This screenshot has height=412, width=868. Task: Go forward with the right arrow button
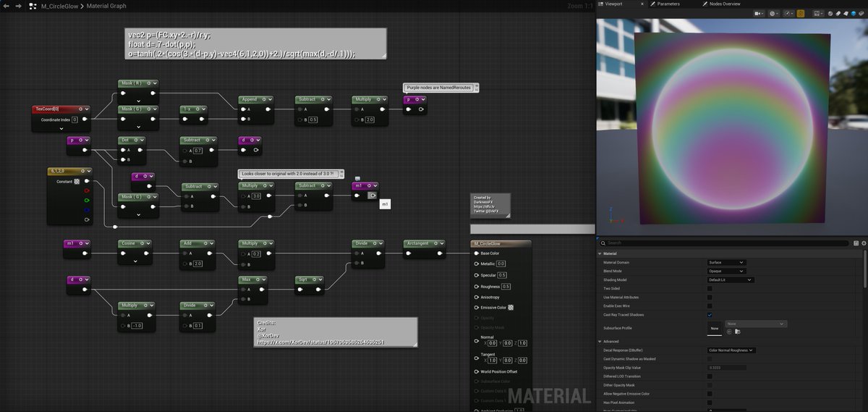[x=18, y=6]
